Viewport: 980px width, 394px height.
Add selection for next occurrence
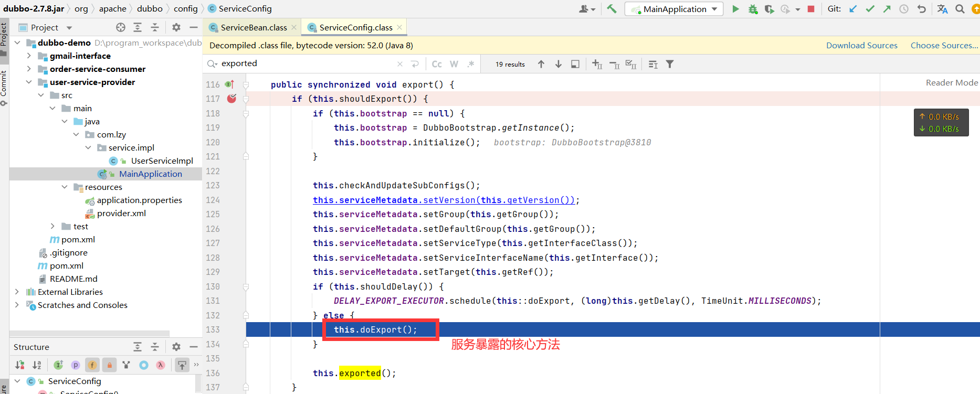tap(597, 64)
